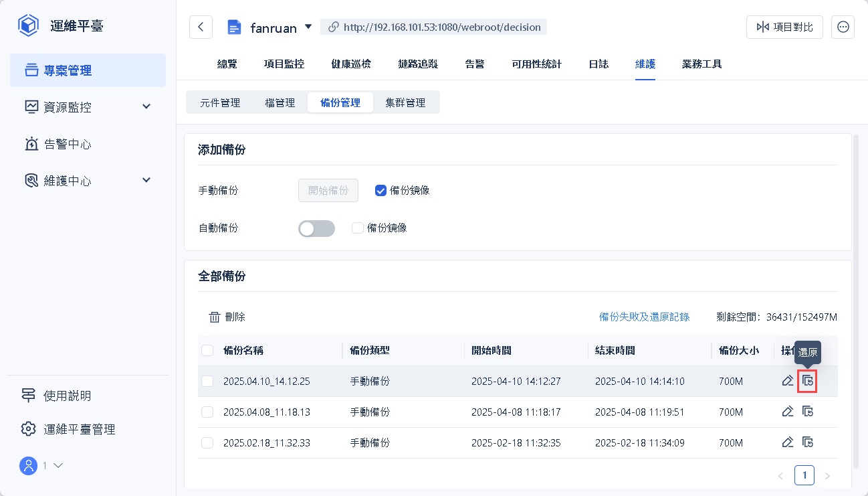Select the edit pencil icon for backup 2025.04.08_11.18.13
This screenshot has height=496, width=868.
(787, 411)
